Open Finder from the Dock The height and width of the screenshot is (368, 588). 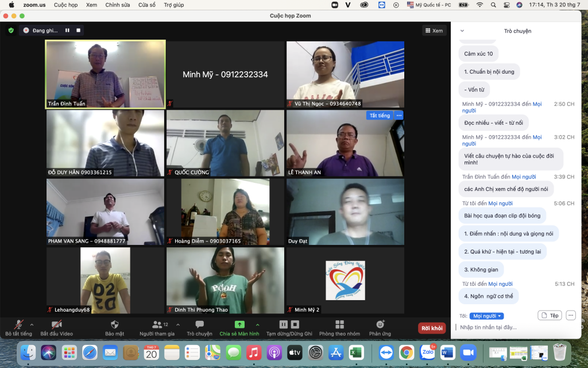pyautogui.click(x=28, y=352)
